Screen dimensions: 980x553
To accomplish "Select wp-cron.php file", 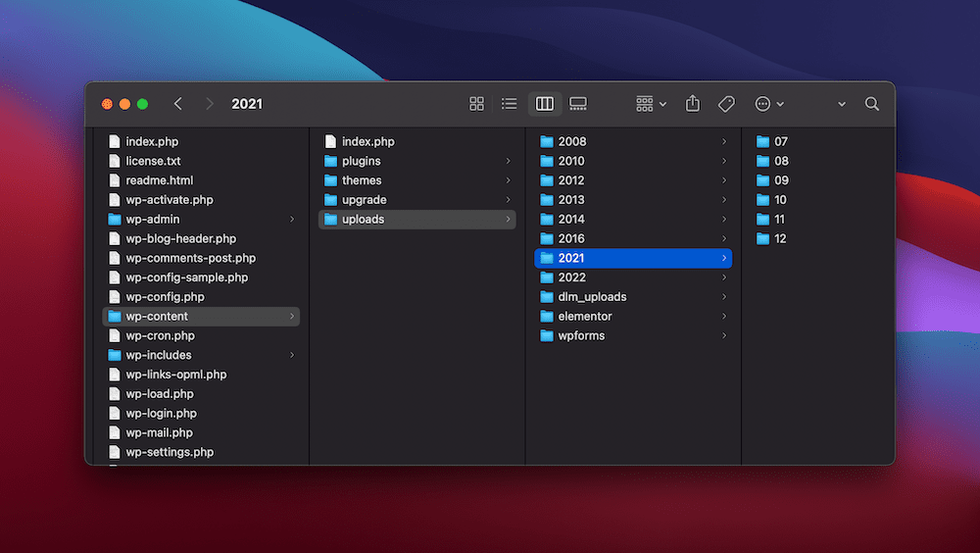I will (201, 335).
